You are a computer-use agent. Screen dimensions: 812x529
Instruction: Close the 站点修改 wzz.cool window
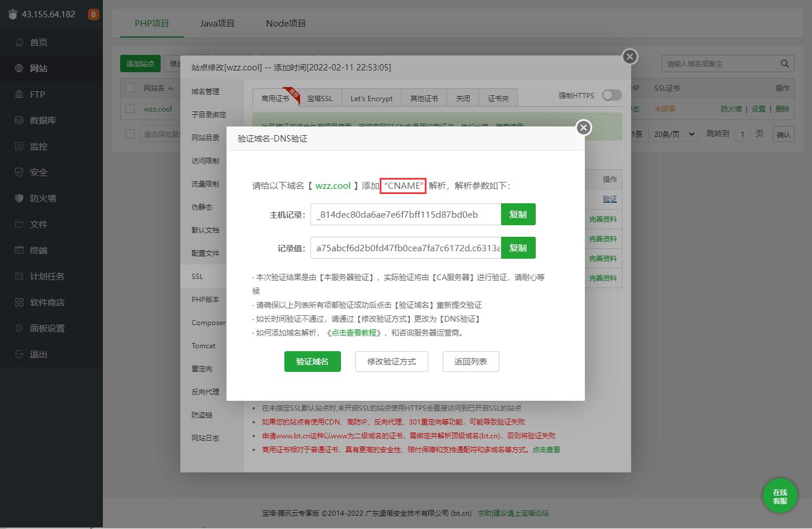[x=630, y=57]
